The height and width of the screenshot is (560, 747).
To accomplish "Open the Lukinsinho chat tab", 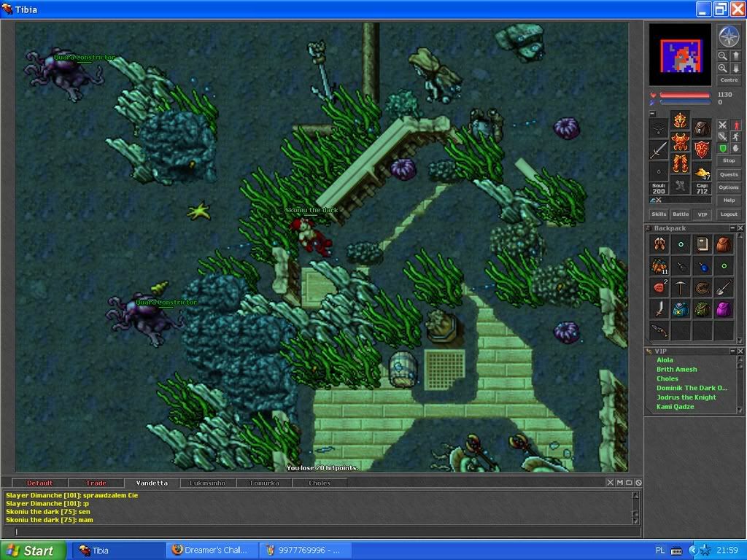I will [208, 483].
